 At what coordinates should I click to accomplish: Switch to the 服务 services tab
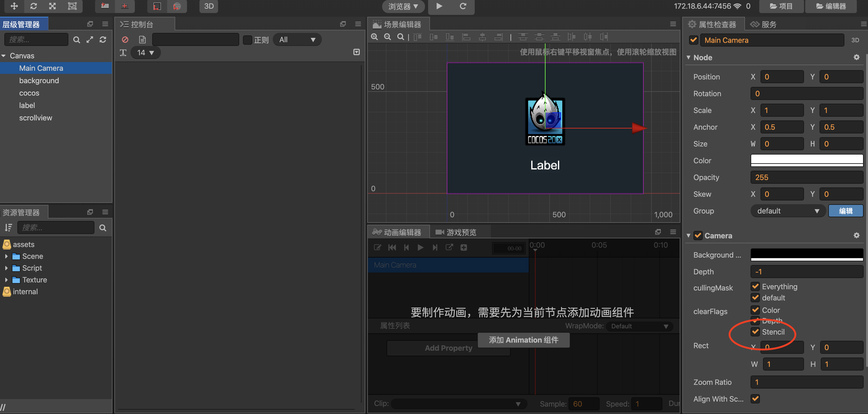pyautogui.click(x=764, y=25)
